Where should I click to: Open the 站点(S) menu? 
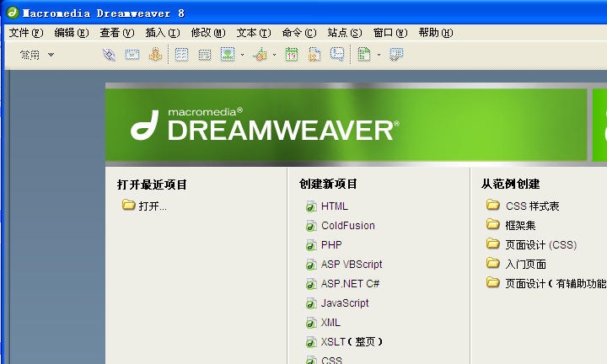tap(345, 33)
